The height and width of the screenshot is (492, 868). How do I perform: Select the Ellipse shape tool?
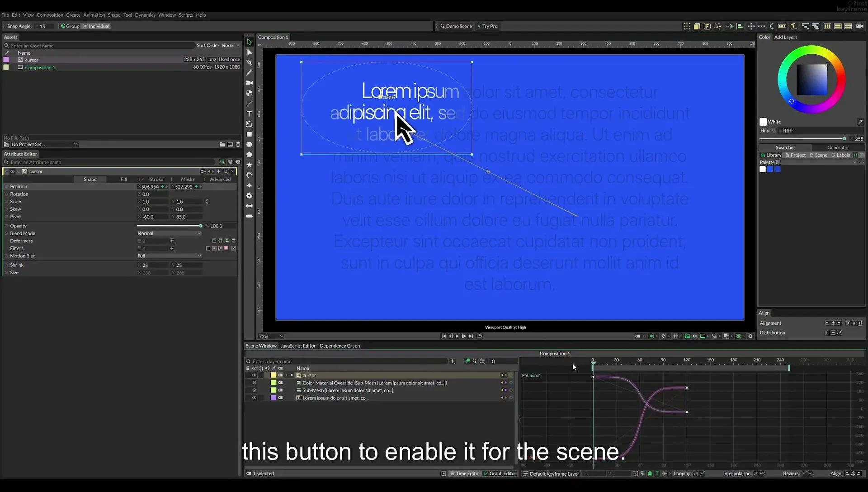coord(249,145)
